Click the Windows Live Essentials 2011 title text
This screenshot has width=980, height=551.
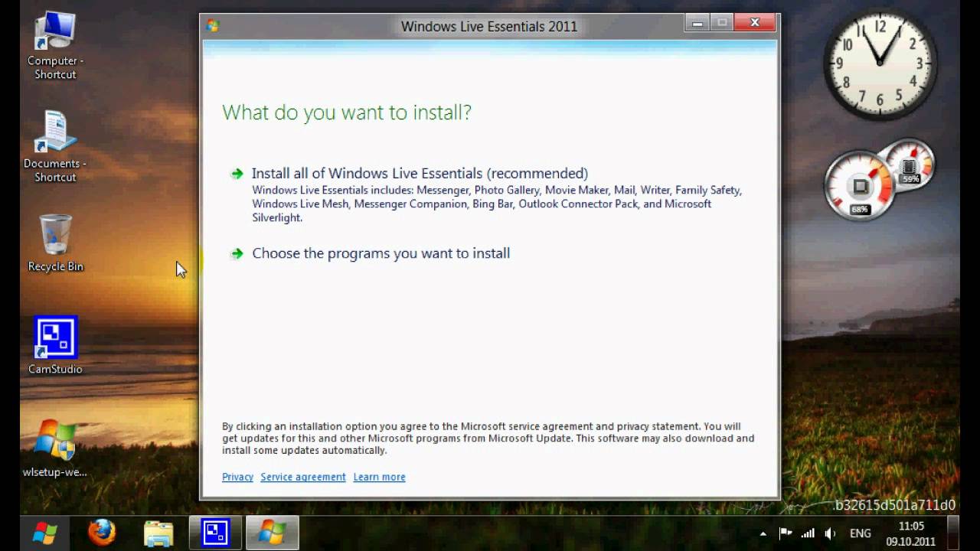tap(489, 27)
